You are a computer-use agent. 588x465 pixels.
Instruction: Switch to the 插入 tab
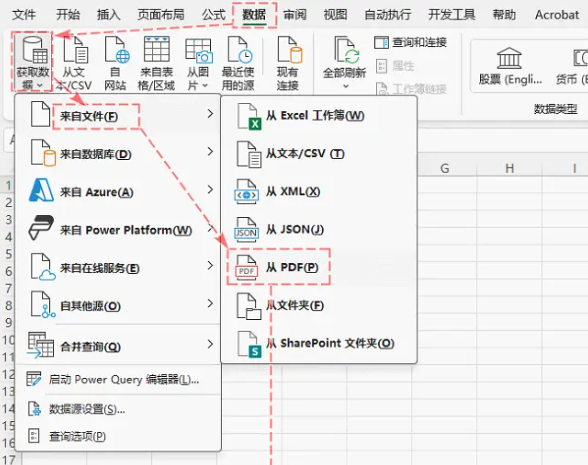[x=108, y=15]
